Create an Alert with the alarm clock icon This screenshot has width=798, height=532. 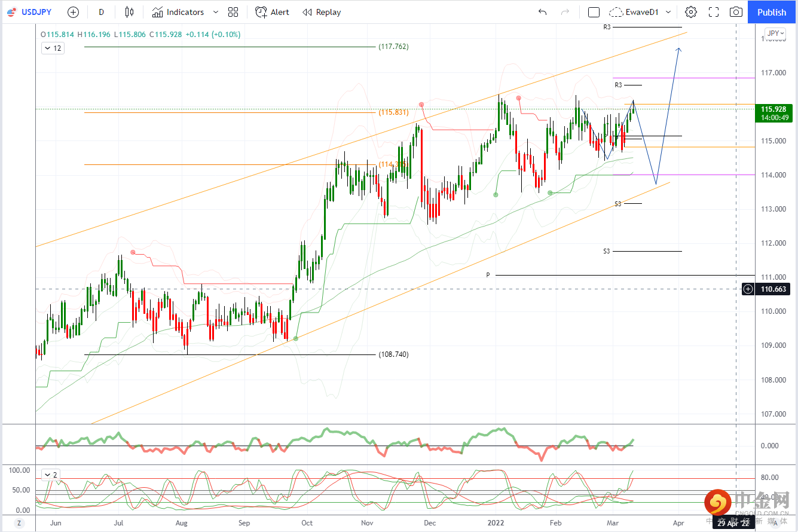[272, 12]
